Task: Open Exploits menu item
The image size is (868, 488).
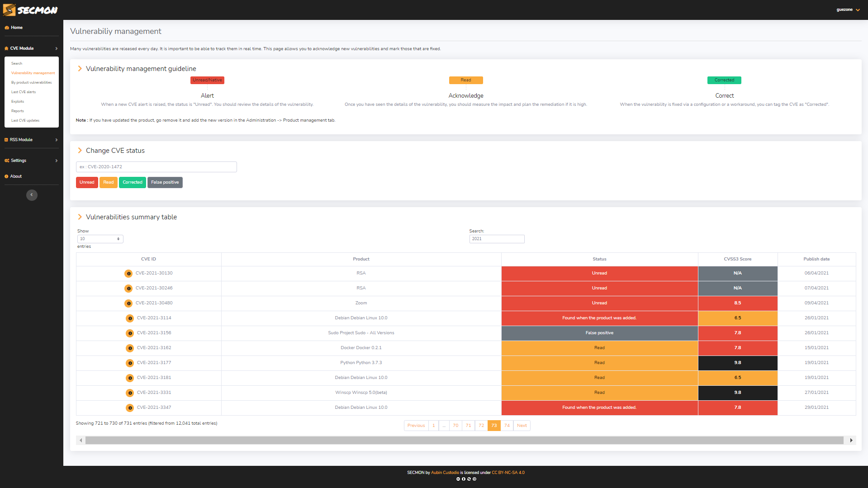Action: [x=18, y=101]
